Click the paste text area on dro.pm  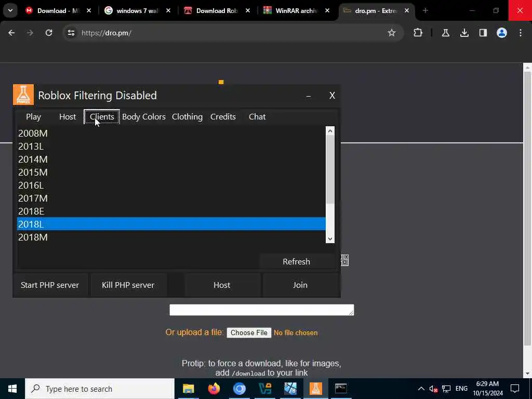pyautogui.click(x=262, y=310)
